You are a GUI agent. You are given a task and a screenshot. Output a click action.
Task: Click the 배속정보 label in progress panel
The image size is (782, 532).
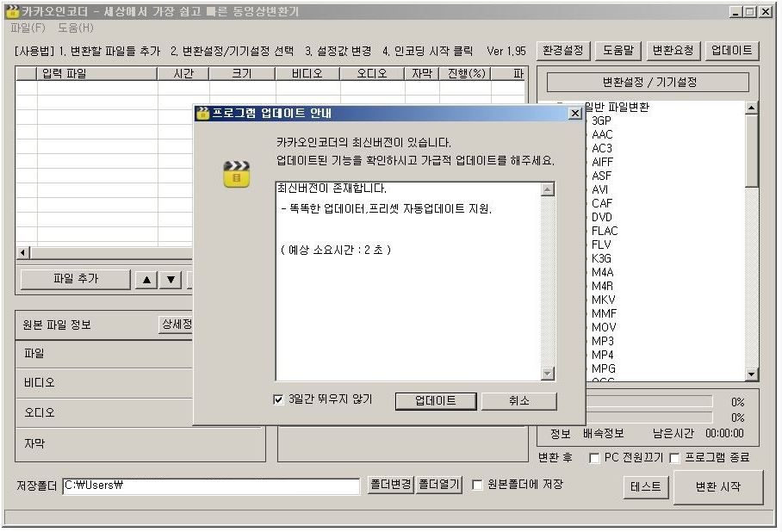[604, 434]
